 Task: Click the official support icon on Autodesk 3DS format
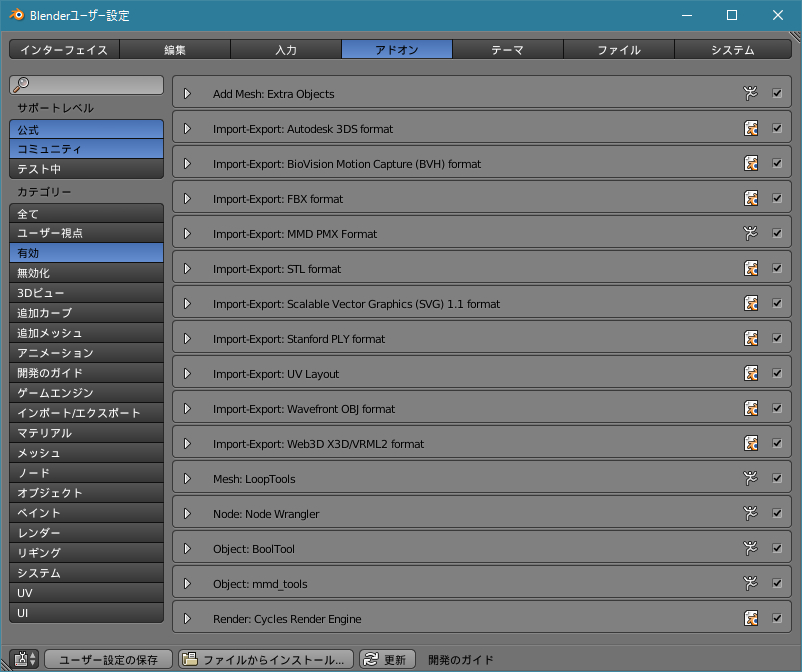pos(751,129)
